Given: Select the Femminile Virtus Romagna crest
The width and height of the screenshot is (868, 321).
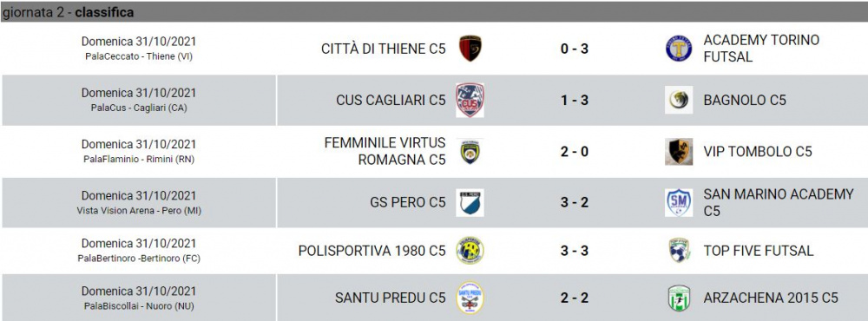Looking at the screenshot, I should tap(470, 152).
